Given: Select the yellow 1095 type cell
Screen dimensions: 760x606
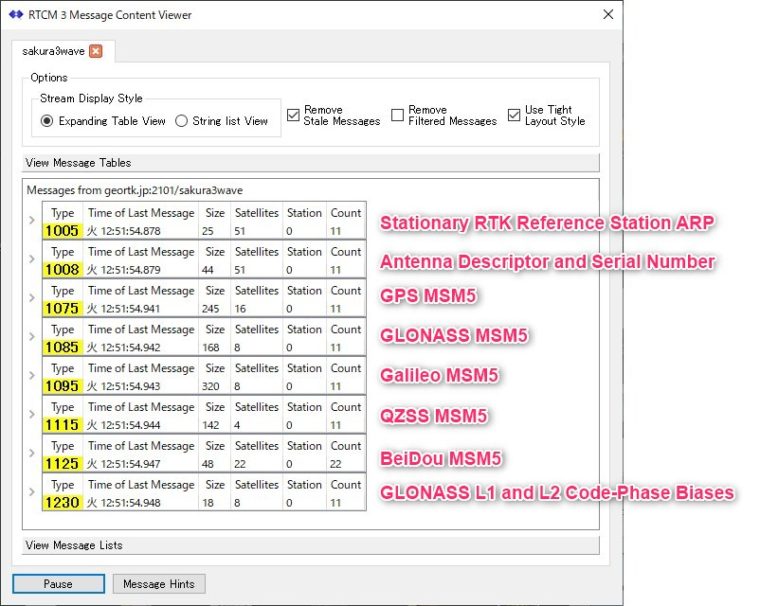Looking at the screenshot, I should 62,386.
